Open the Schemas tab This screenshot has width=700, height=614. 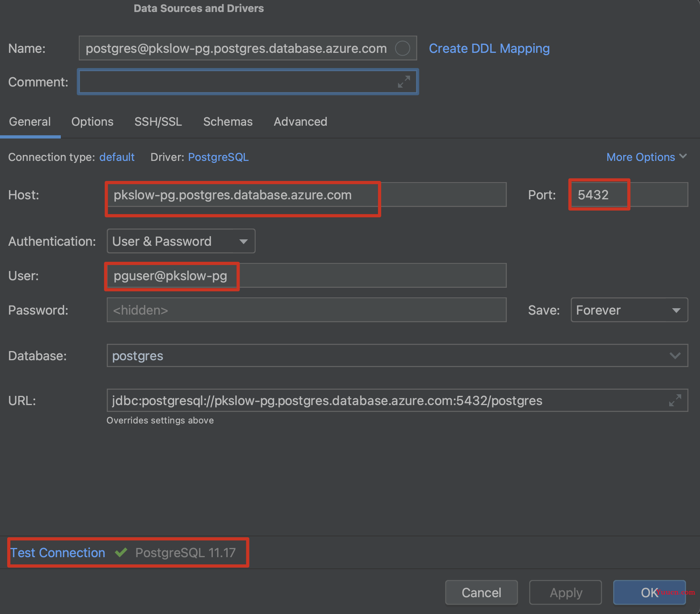pos(228,122)
